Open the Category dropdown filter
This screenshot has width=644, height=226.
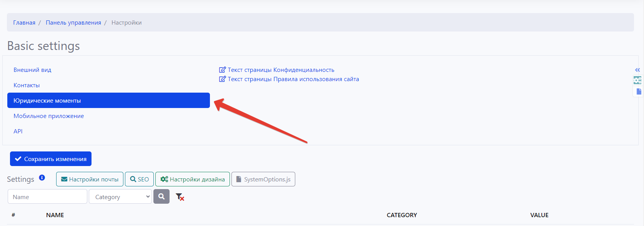pos(120,197)
